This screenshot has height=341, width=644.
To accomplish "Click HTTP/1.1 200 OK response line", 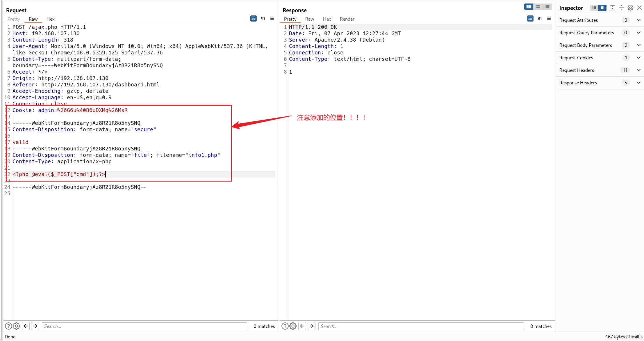I will (313, 27).
